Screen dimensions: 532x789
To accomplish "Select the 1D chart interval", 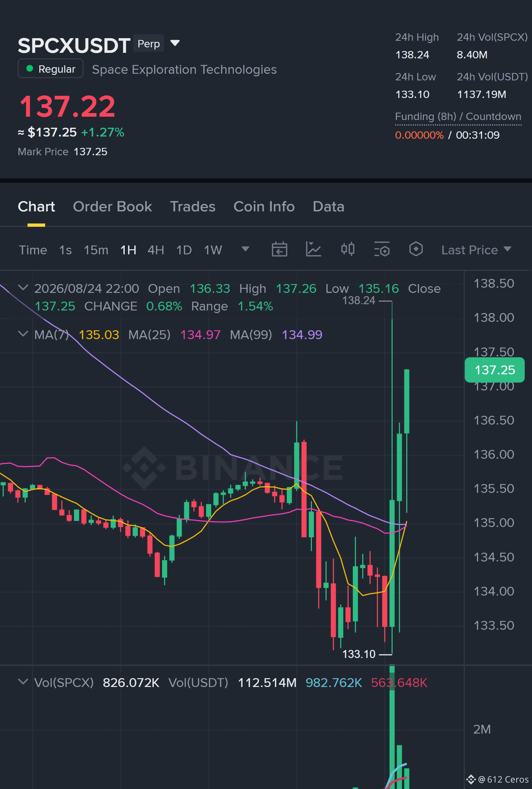I will (184, 250).
